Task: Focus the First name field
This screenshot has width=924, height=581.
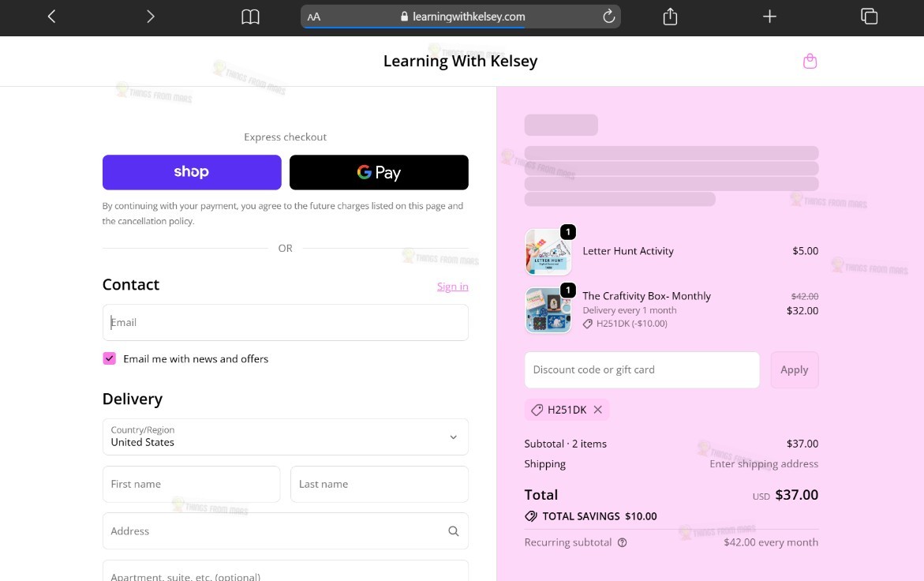Action: pyautogui.click(x=192, y=484)
